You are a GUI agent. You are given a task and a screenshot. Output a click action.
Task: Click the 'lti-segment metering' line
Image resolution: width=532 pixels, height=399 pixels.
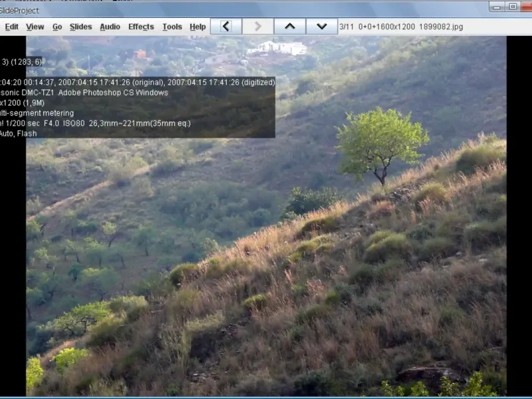click(x=37, y=113)
